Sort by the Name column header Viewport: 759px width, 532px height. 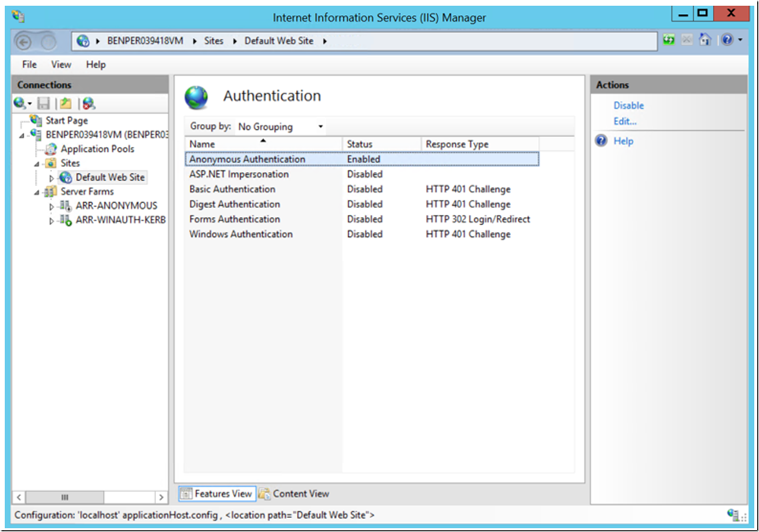point(263,144)
